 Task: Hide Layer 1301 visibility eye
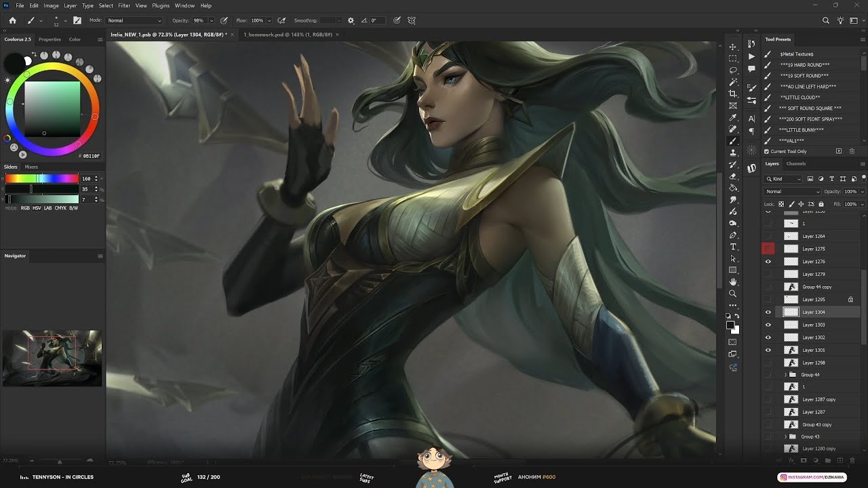click(768, 350)
